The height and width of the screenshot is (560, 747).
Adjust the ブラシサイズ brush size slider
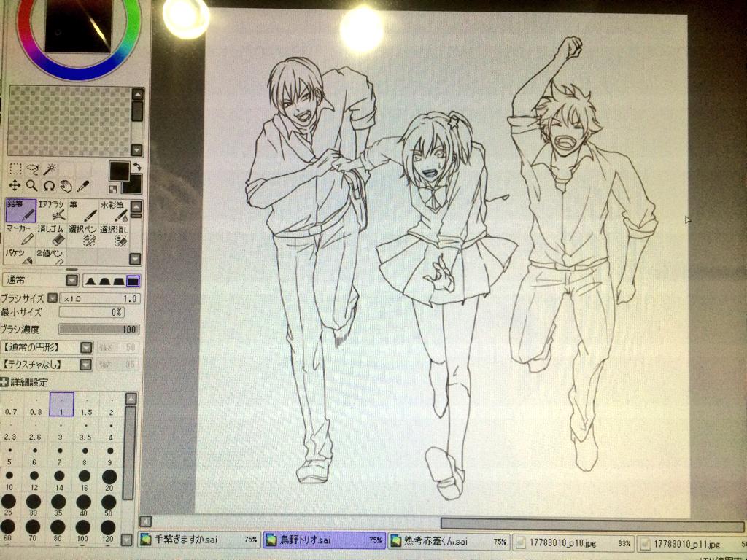tap(99, 298)
